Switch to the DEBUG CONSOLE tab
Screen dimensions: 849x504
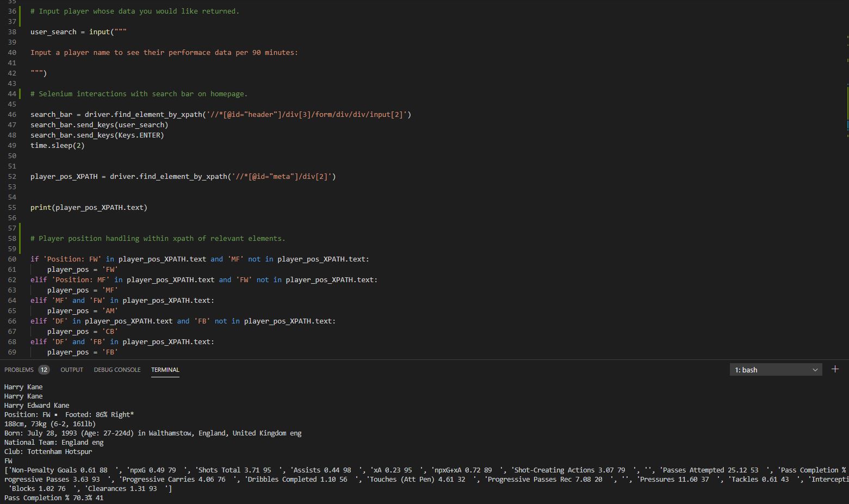[x=117, y=370]
